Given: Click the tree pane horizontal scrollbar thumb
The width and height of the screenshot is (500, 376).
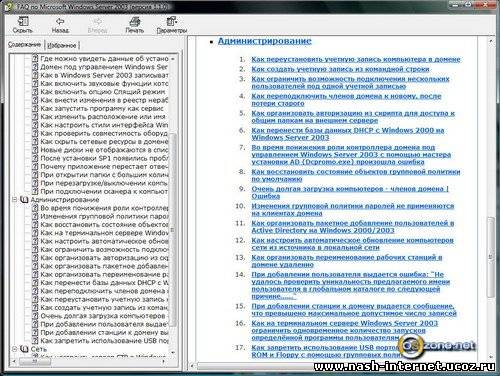Looking at the screenshot, I should 35,361.
